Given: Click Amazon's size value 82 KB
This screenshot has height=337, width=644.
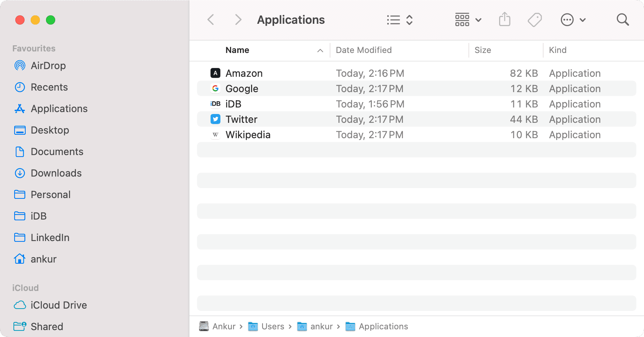Looking at the screenshot, I should click(x=524, y=73).
